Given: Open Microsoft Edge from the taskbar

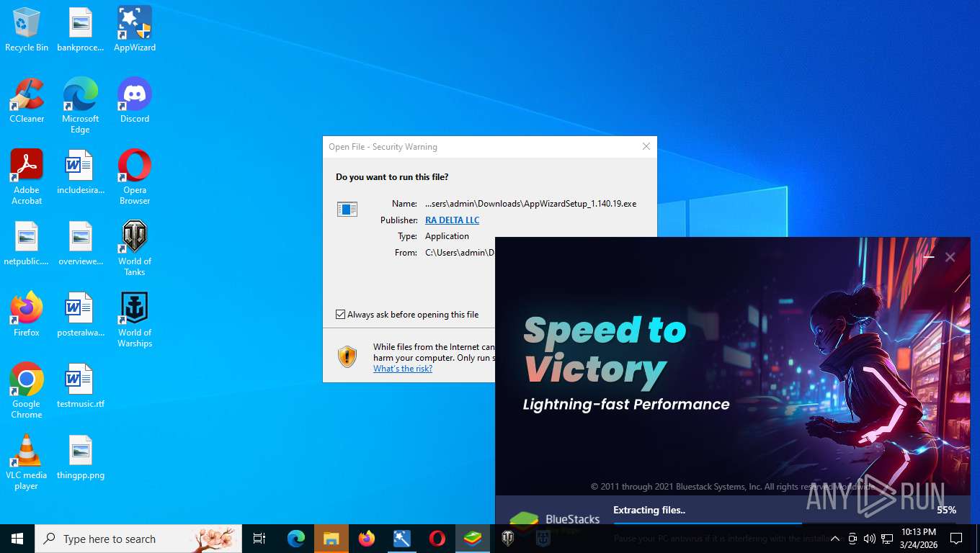Looking at the screenshot, I should (x=296, y=539).
